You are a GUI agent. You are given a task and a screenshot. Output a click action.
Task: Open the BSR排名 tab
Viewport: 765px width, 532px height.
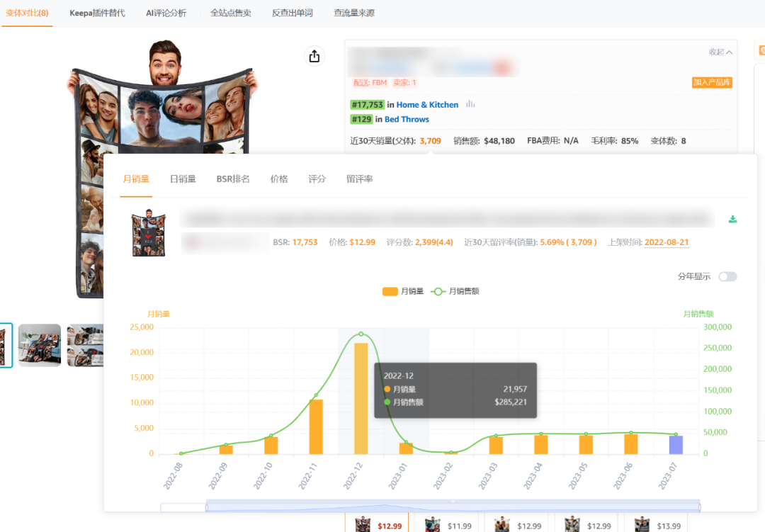click(233, 179)
